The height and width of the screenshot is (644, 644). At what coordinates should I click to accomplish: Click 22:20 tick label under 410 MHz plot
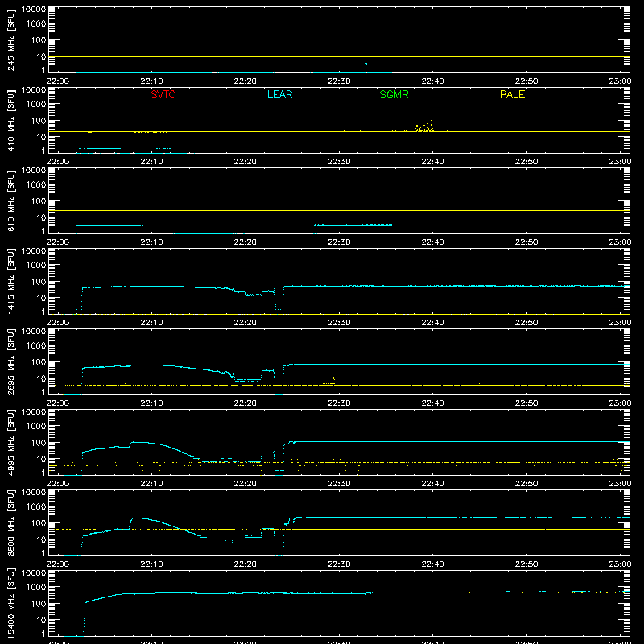tap(246, 162)
